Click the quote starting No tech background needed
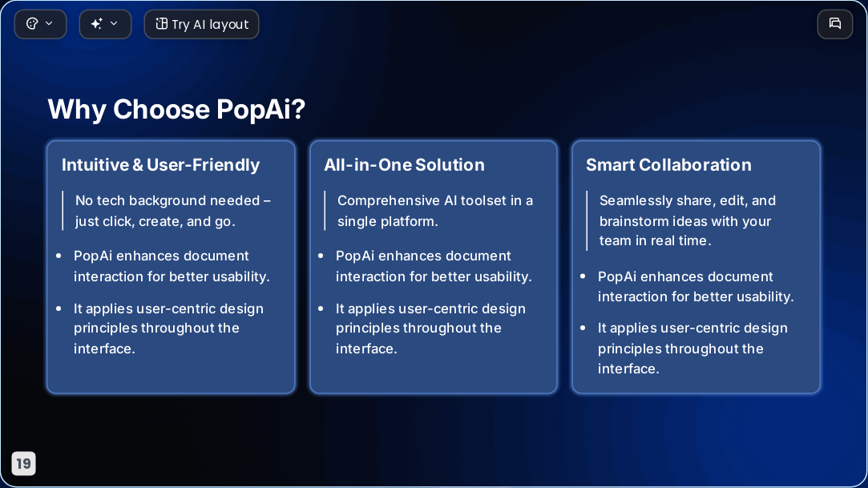Image resolution: width=868 pixels, height=488 pixels. 172,211
